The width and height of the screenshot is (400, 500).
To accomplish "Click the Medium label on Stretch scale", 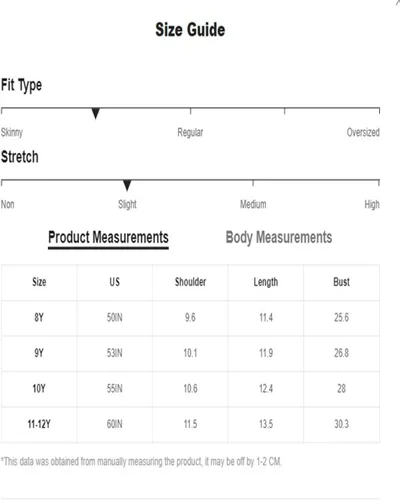I will [253, 204].
